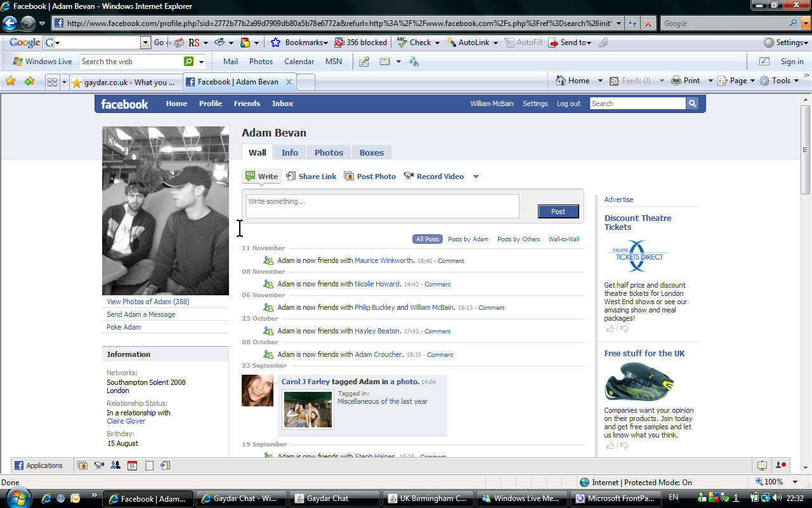This screenshot has width=812, height=508.
Task: Click the Claire Glover link
Action: [126, 421]
